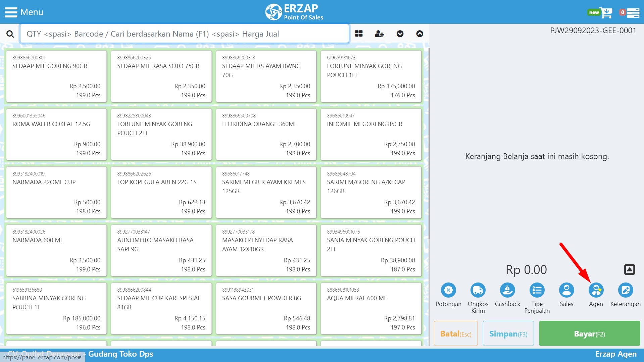Click Erzap Agen footer label
This screenshot has width=644, height=362.
616,354
